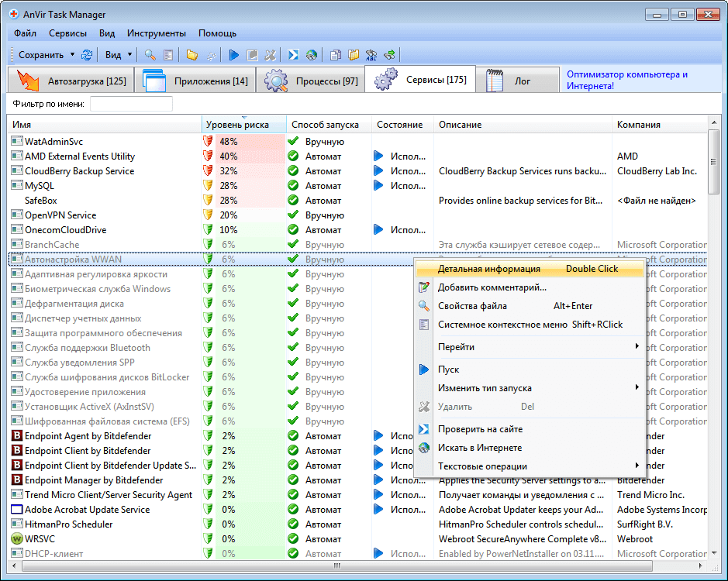Sort by the Уровень риска column header
This screenshot has height=581, width=728.
click(237, 125)
